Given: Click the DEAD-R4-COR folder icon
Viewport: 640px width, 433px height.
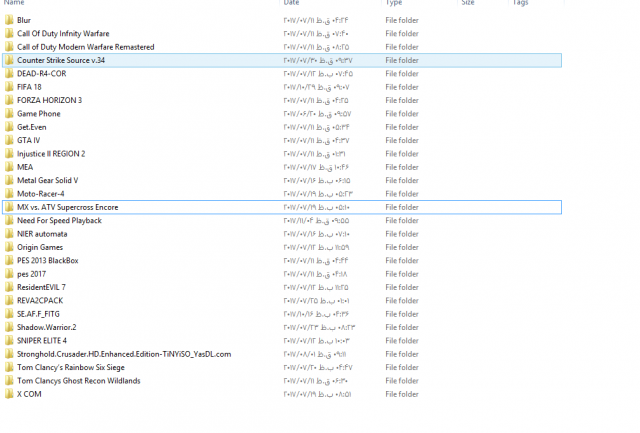Looking at the screenshot, I should click(x=9, y=73).
